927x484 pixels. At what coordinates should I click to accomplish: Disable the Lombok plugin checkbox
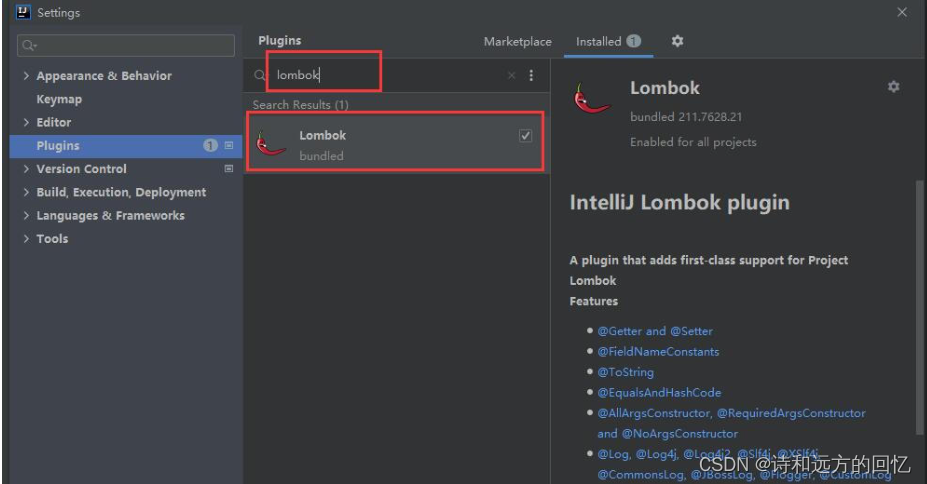pos(525,136)
